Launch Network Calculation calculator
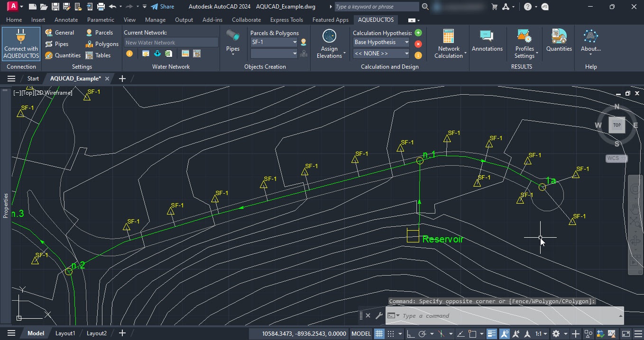 pos(449,43)
